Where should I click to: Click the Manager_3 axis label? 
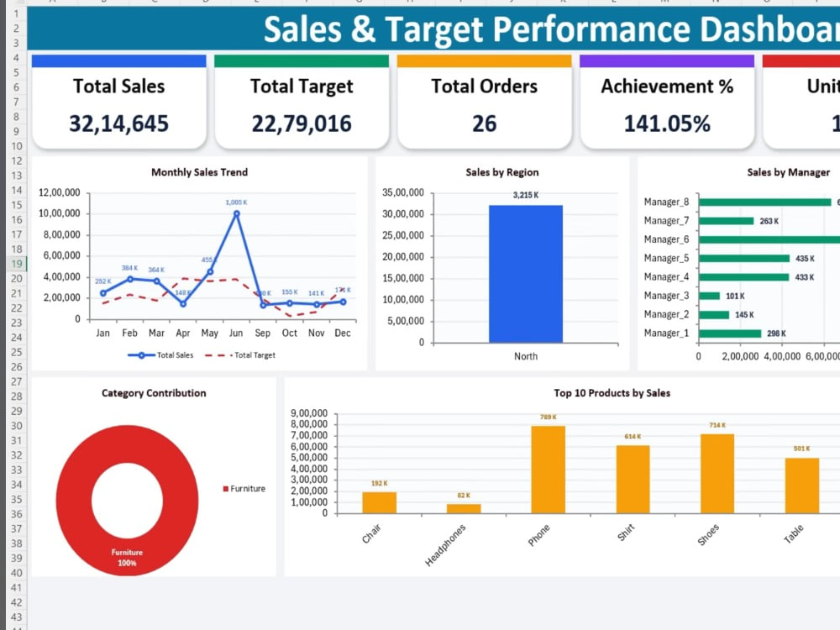pos(666,296)
